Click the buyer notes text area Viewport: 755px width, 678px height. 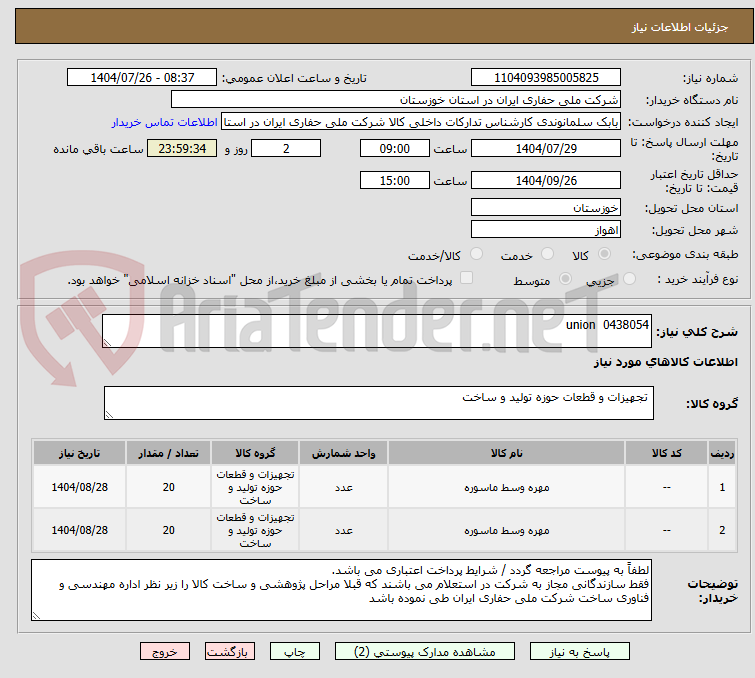point(341,590)
